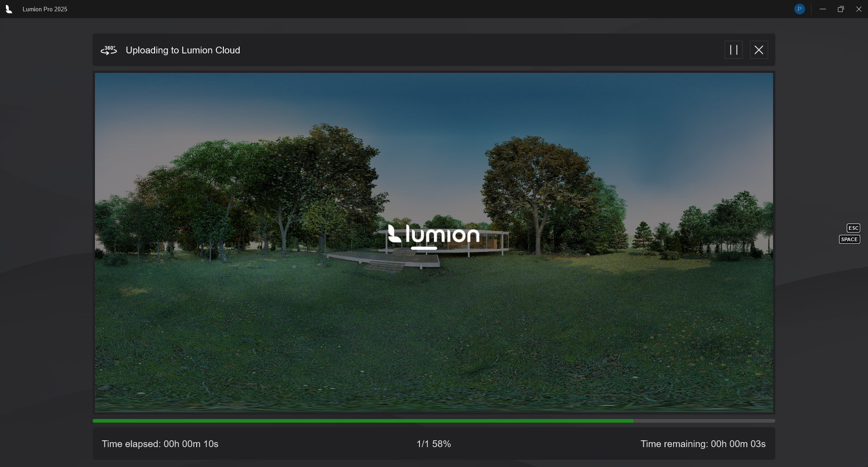This screenshot has width=868, height=467.
Task: Click the 'Uploading to Lumion Cloud' header text
Action: point(183,50)
